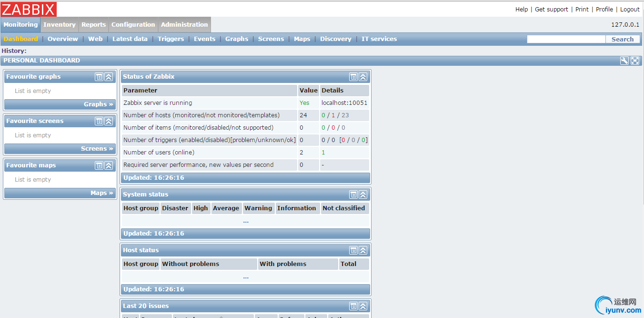Screen dimensions: 644x318
Task: Open the Dashboard submenu item
Action: pos(20,39)
